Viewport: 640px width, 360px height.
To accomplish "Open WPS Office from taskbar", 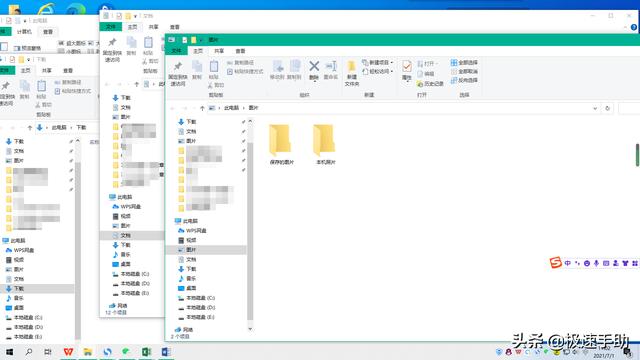I will (x=68, y=351).
